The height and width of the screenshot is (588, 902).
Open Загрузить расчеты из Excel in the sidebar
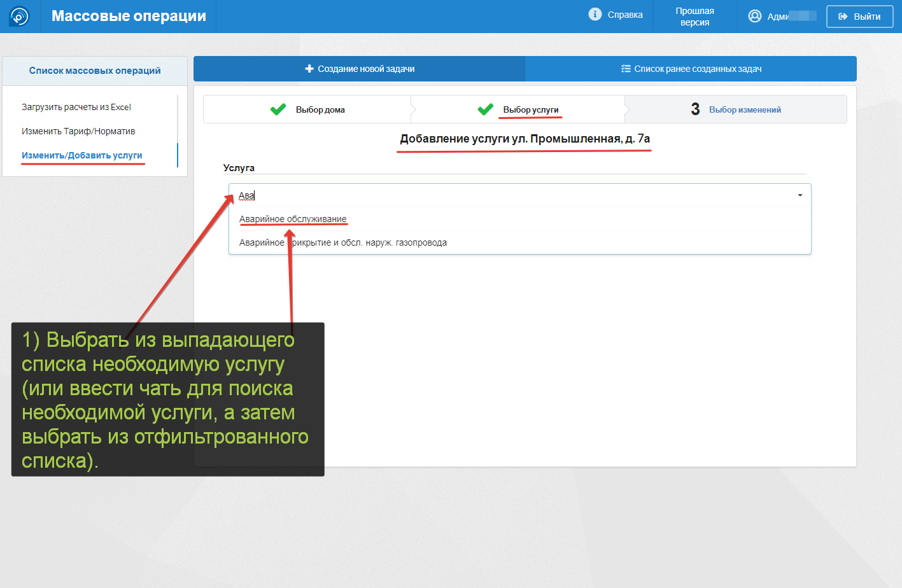[x=76, y=107]
